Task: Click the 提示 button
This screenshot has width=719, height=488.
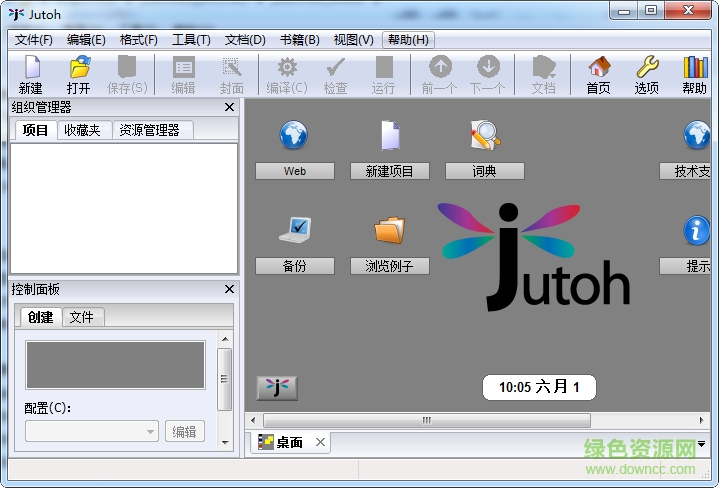Action: click(685, 266)
